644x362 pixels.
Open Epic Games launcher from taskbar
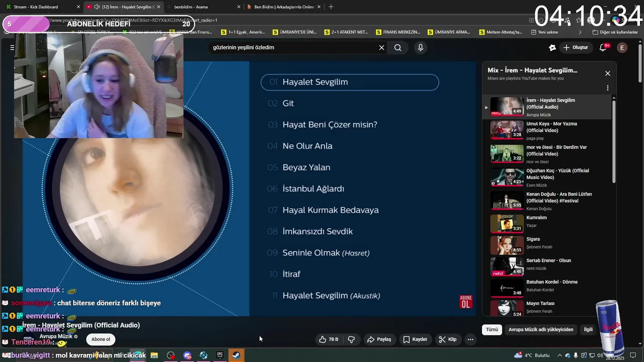220,355
